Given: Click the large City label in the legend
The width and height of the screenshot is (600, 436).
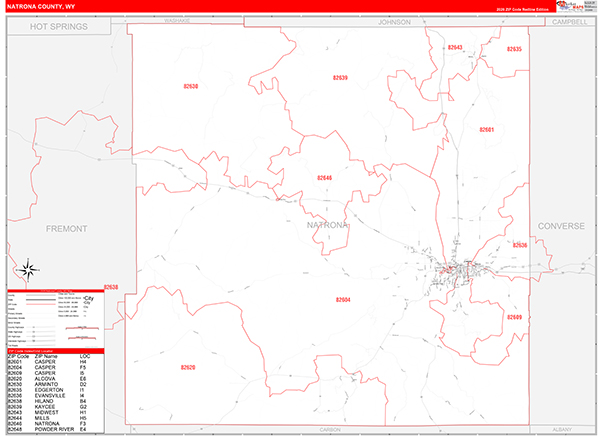Looking at the screenshot, I should point(89,298).
